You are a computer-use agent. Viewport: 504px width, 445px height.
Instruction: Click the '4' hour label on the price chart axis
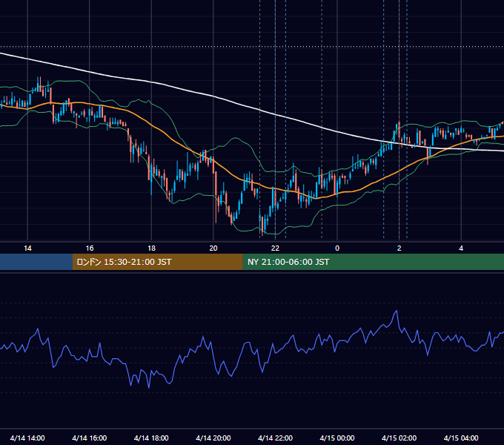click(461, 248)
